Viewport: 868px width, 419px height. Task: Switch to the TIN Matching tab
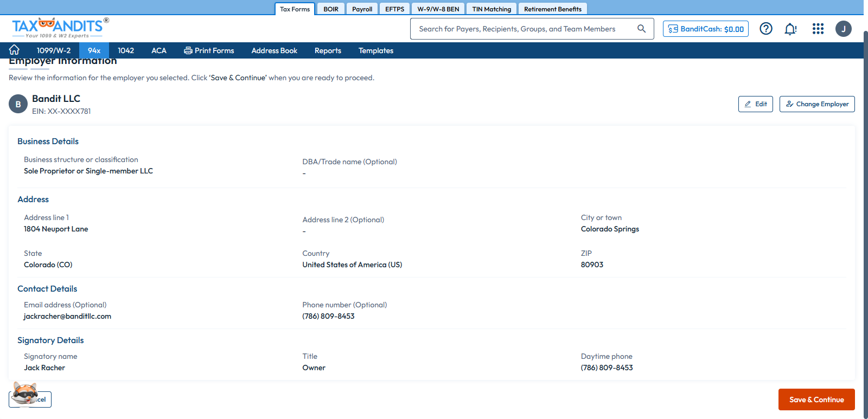[x=491, y=9]
